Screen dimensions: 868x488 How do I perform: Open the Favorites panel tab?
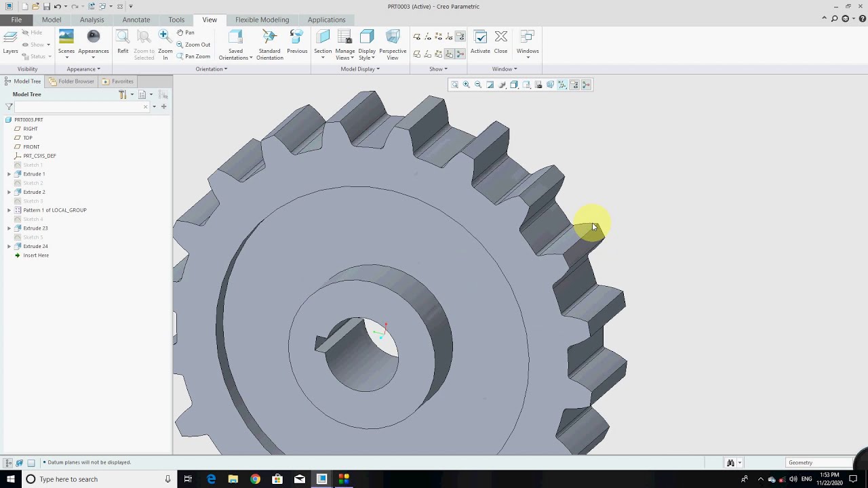tap(118, 81)
